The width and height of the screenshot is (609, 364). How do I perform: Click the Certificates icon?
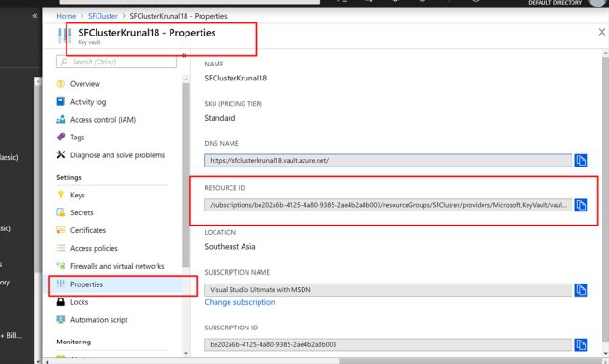coord(61,230)
